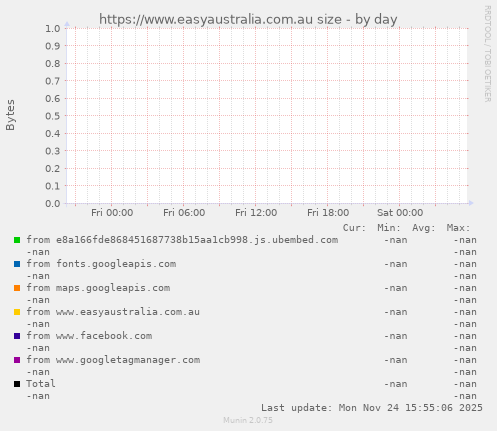497x431 pixels.
Task: Click the 'Fri 06:00' x-axis label
Action: coord(184,213)
